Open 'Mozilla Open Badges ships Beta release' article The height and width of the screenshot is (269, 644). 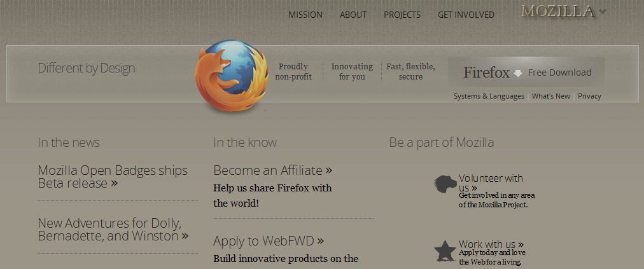[113, 177]
